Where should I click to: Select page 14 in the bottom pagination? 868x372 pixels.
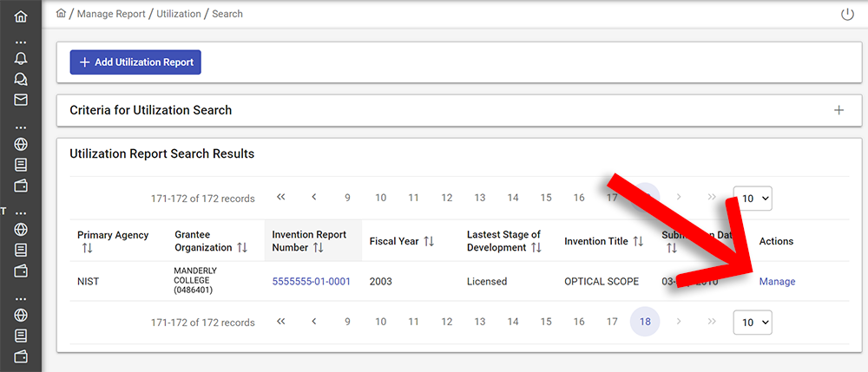click(x=513, y=322)
